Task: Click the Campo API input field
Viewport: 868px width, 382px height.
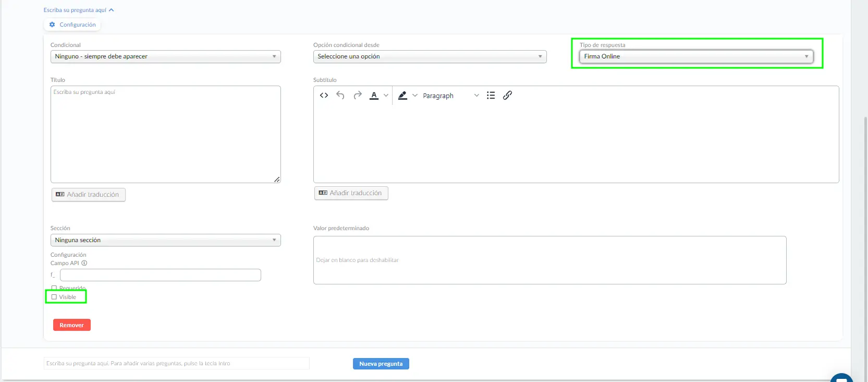Action: click(161, 275)
